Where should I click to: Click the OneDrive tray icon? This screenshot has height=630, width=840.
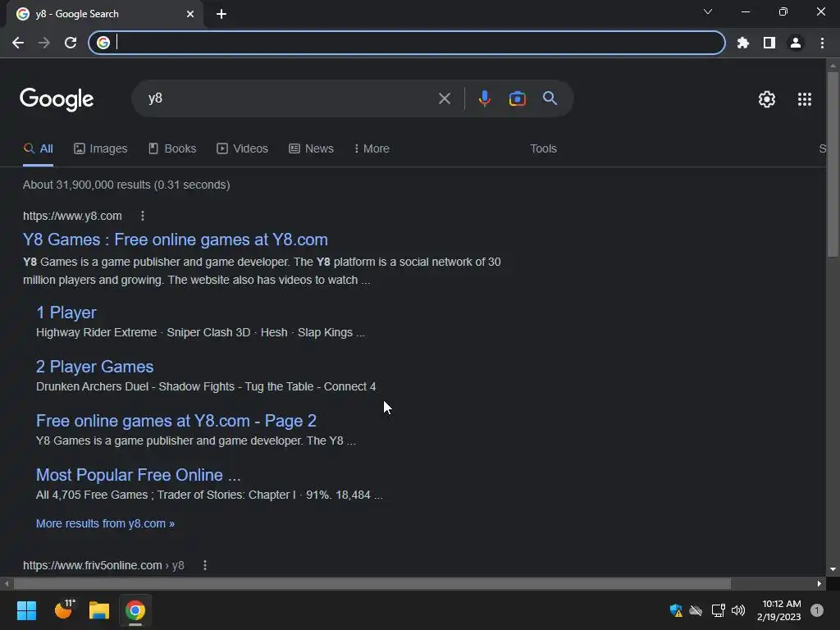point(696,610)
